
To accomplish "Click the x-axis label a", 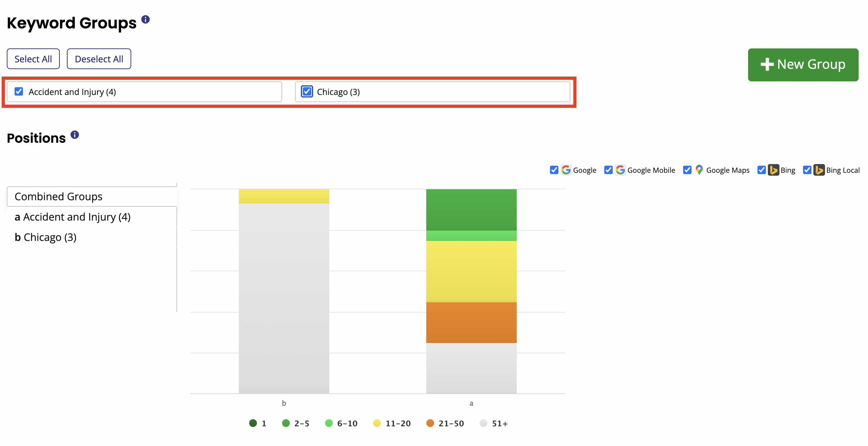I will click(x=471, y=403).
